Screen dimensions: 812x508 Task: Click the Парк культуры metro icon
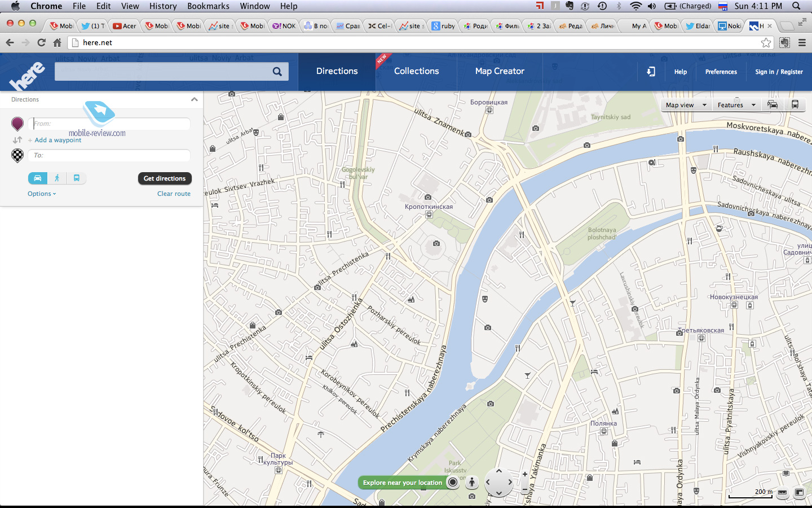(279, 470)
